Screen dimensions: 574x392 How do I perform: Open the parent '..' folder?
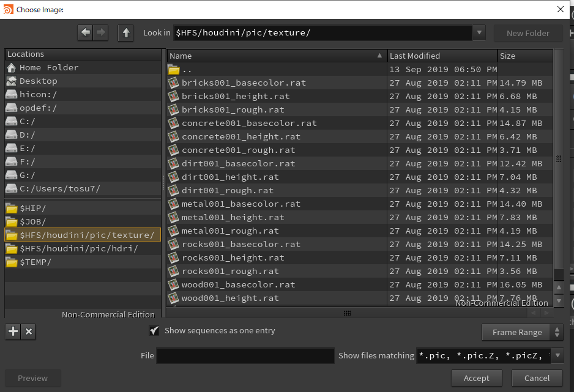click(187, 69)
